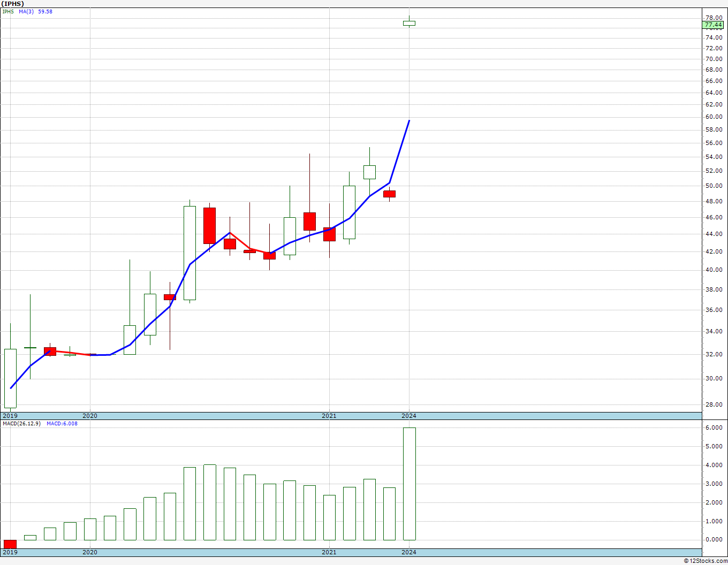Select the 28.00 price axis label
The height and width of the screenshot is (565, 728).
714,404
